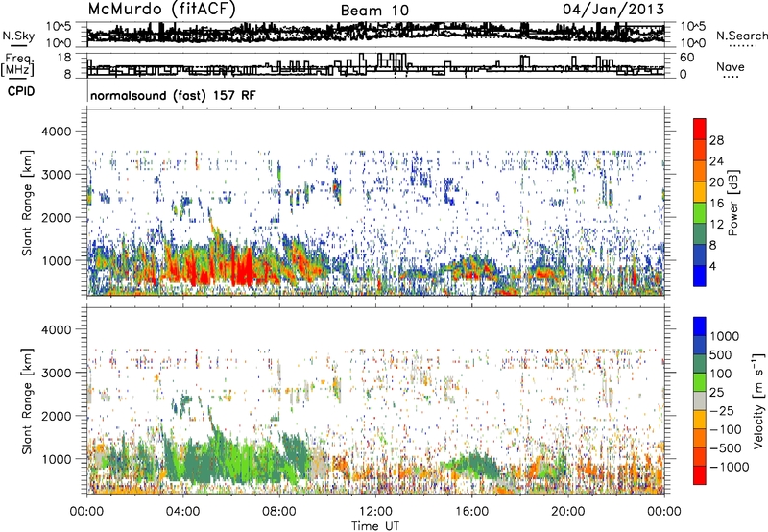The width and height of the screenshot is (768, 532).
Task: Click the "Nave" legend label
Action: point(731,66)
